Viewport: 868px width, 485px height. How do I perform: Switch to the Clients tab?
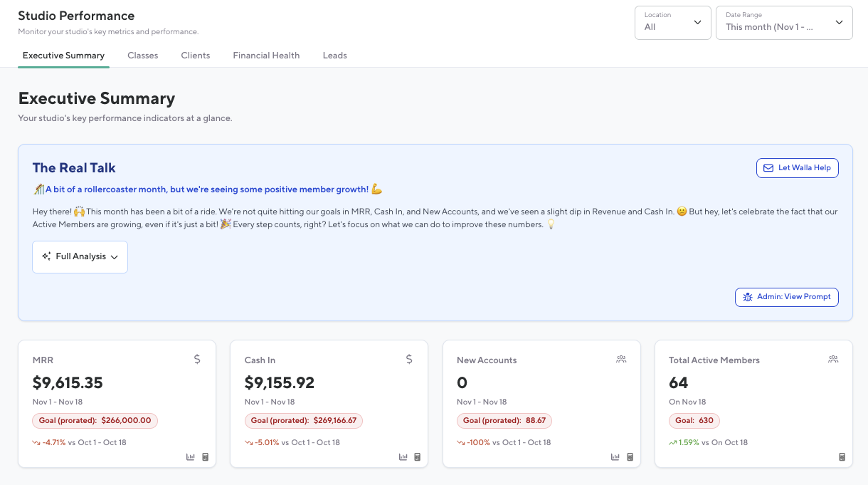click(x=196, y=56)
